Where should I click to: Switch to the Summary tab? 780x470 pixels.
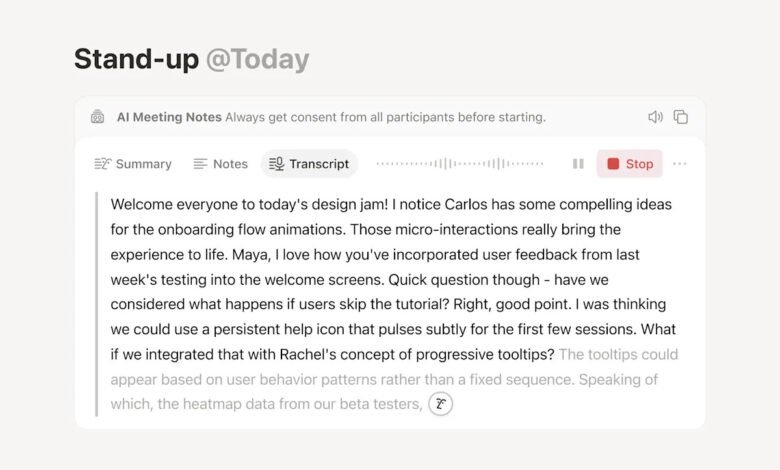[x=133, y=164]
